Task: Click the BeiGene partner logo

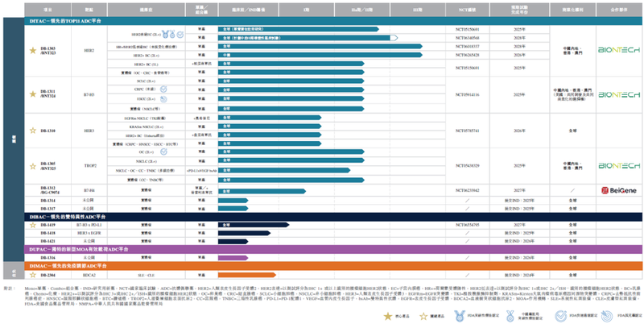Action: (x=614, y=190)
